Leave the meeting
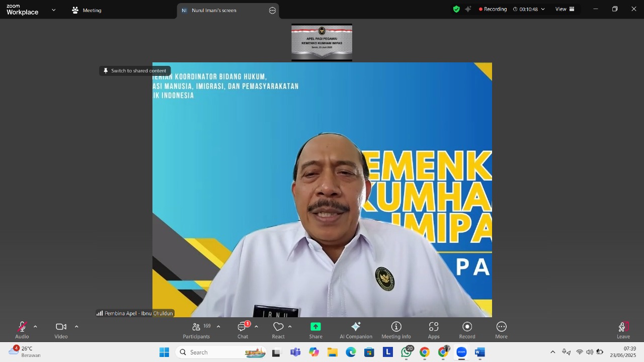Screen dimensions: 644x362 click(x=623, y=330)
